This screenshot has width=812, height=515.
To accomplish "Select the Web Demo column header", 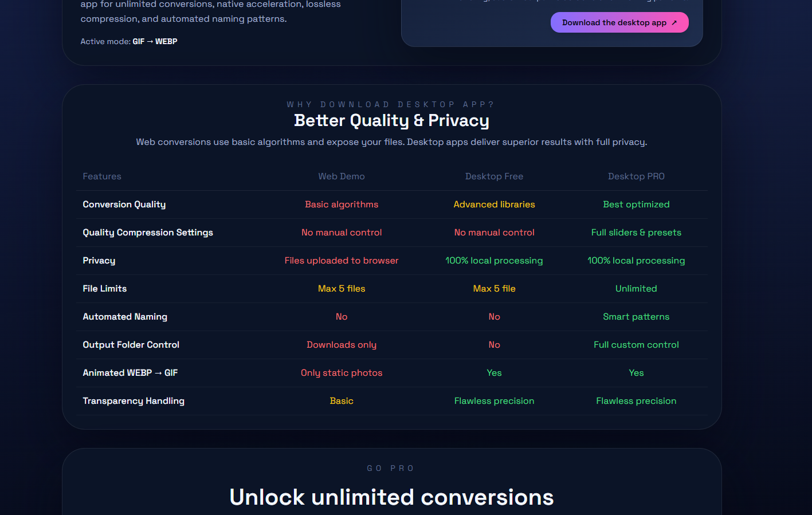I will point(342,176).
